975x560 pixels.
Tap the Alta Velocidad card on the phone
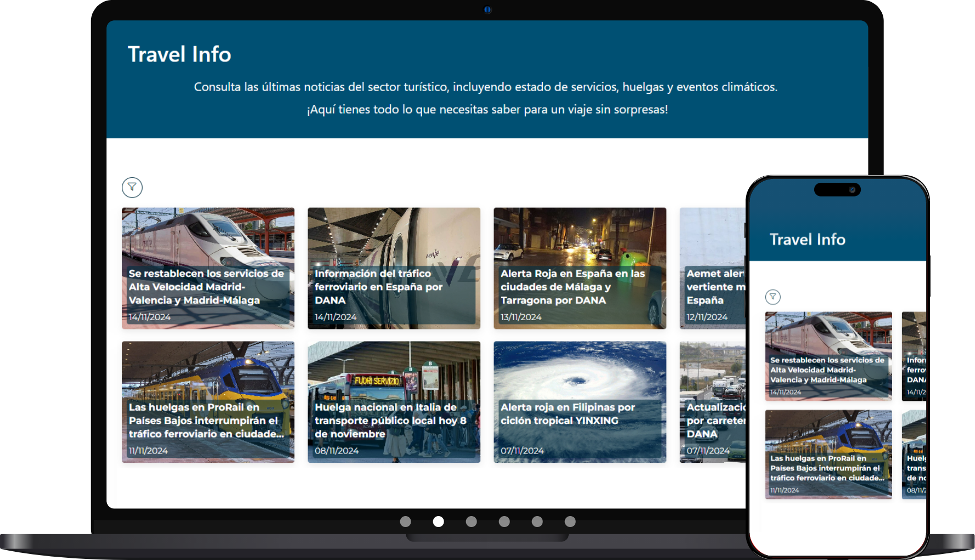[x=828, y=356]
